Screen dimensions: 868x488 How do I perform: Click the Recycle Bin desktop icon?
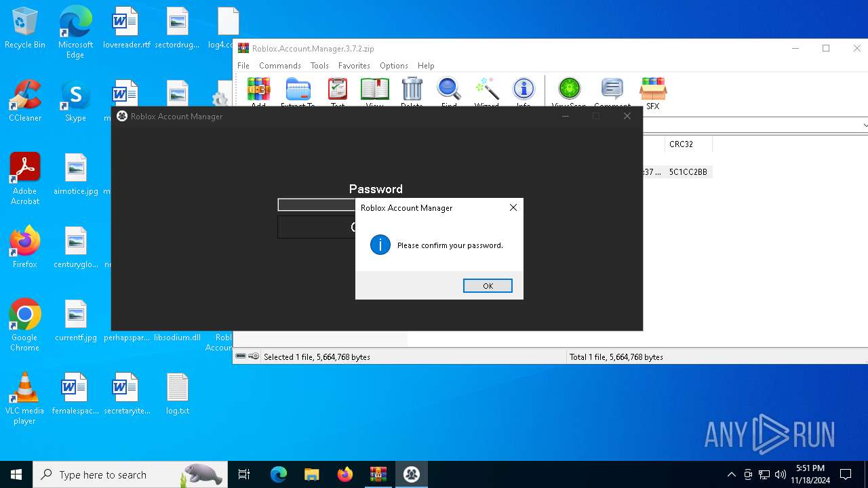pyautogui.click(x=25, y=28)
